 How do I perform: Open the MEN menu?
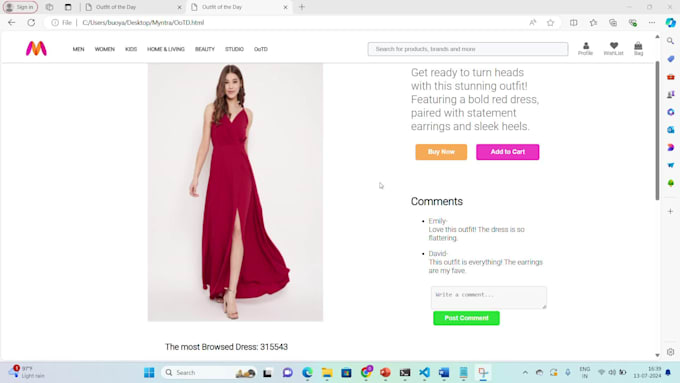(78, 49)
